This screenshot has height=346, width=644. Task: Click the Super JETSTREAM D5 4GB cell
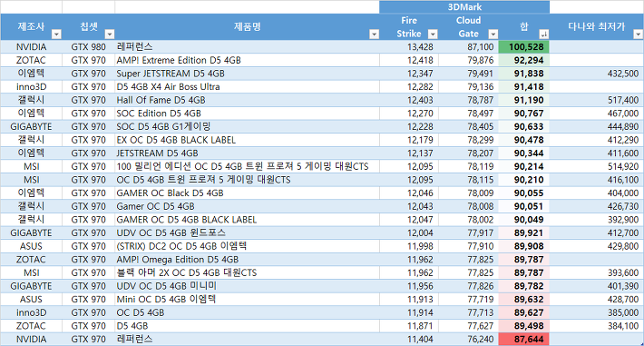(248, 74)
